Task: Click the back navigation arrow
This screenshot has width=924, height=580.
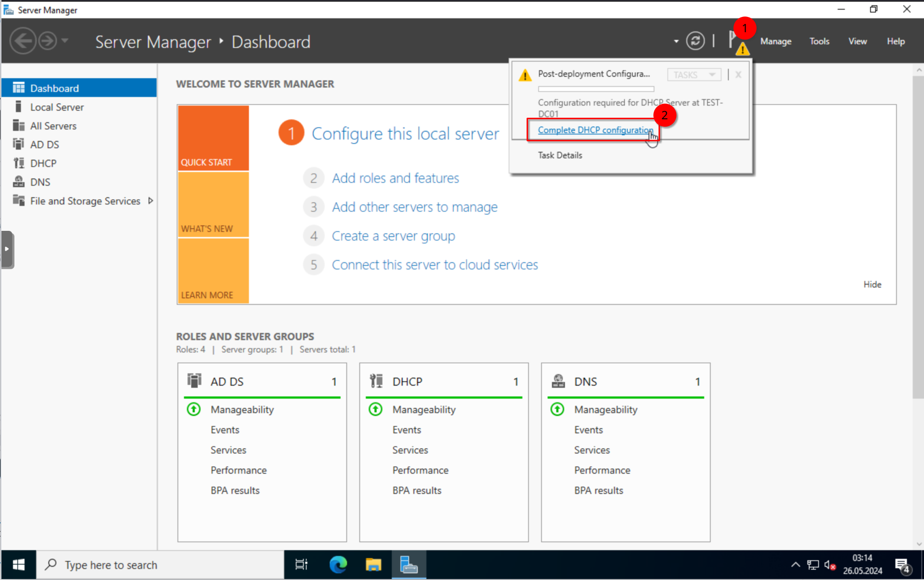Action: point(23,41)
